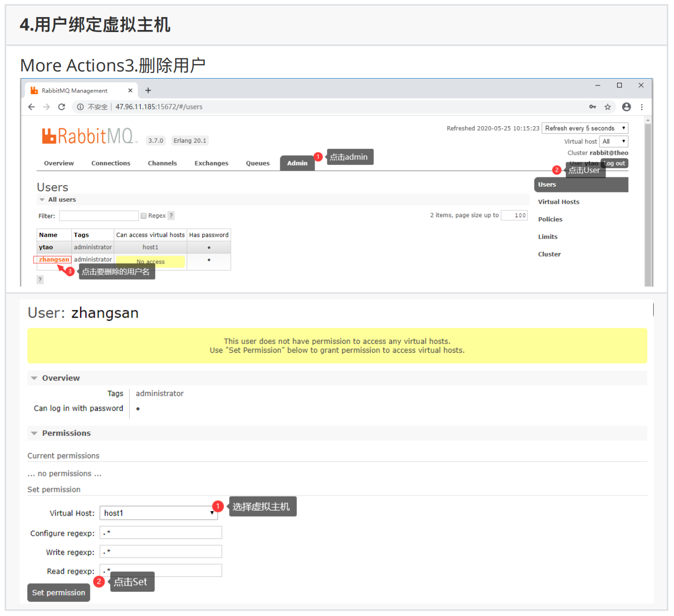Open the browser three-dot menu
The image size is (674, 616).
point(642,107)
